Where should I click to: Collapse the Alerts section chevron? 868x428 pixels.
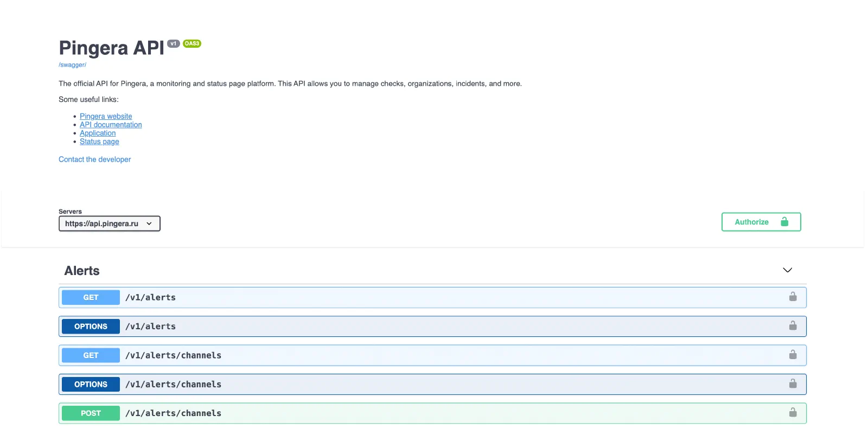point(788,270)
